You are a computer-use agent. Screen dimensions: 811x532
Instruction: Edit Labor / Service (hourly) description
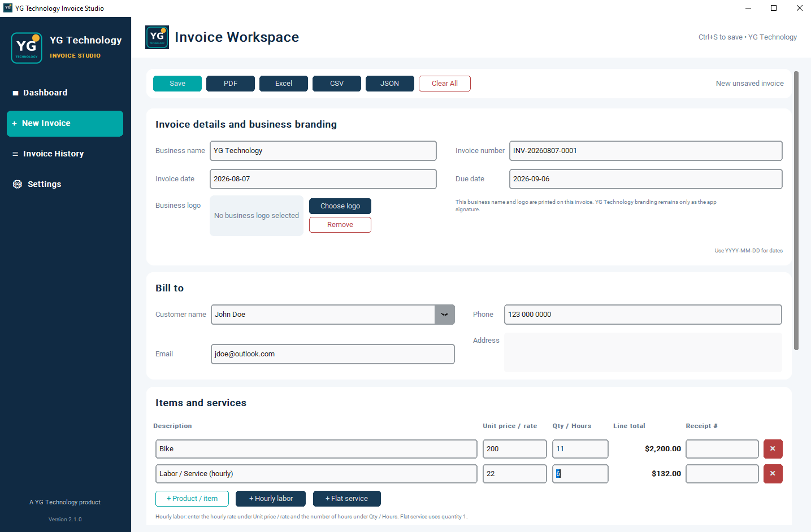[316, 474]
